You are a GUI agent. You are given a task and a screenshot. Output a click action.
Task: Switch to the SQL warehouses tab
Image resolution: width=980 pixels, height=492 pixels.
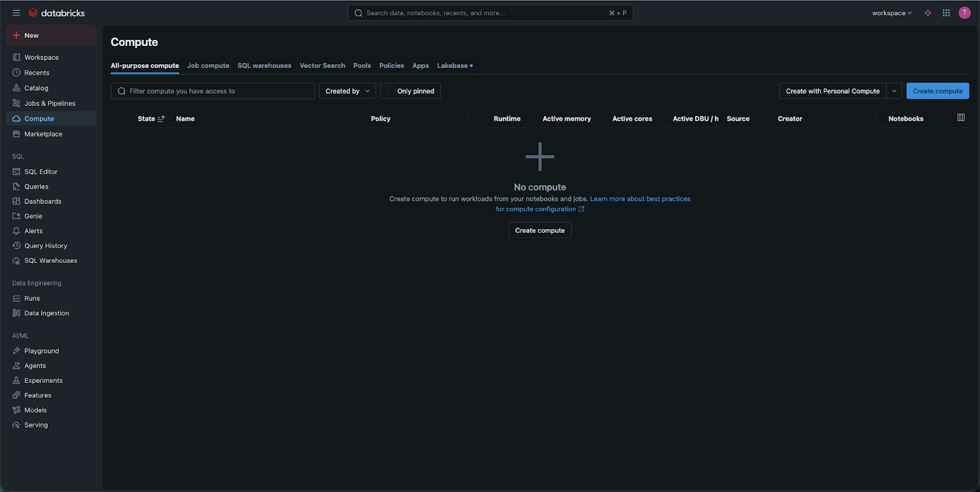(264, 66)
